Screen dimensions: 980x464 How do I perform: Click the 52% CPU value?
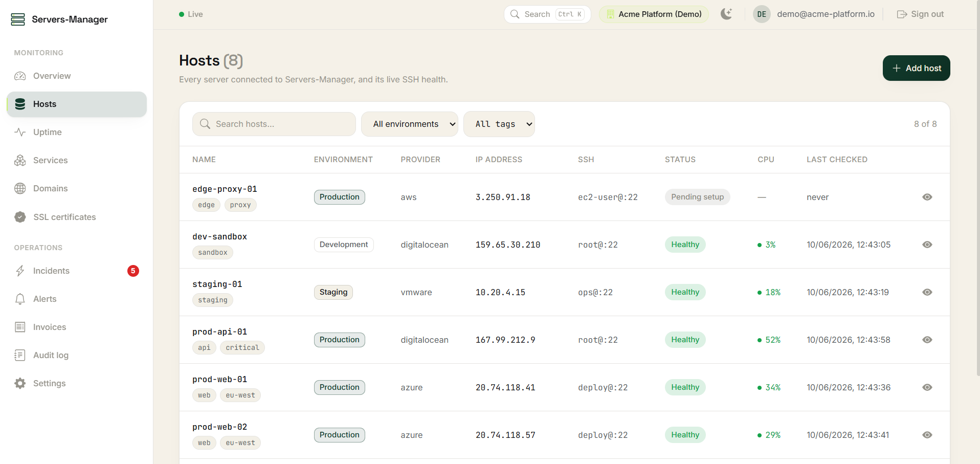click(773, 340)
